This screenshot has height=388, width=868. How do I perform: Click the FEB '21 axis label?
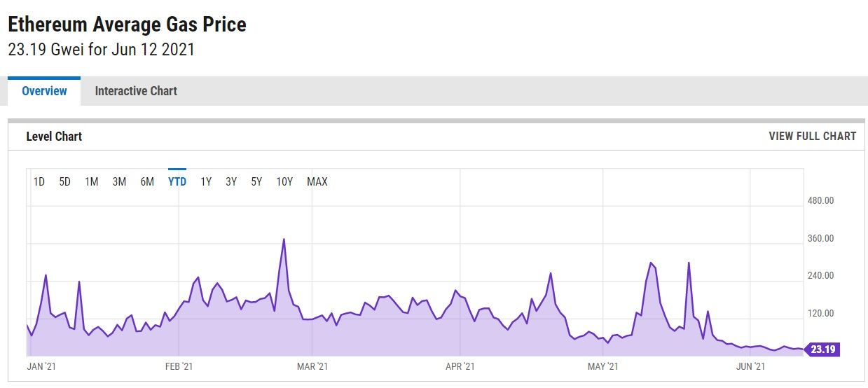179,366
